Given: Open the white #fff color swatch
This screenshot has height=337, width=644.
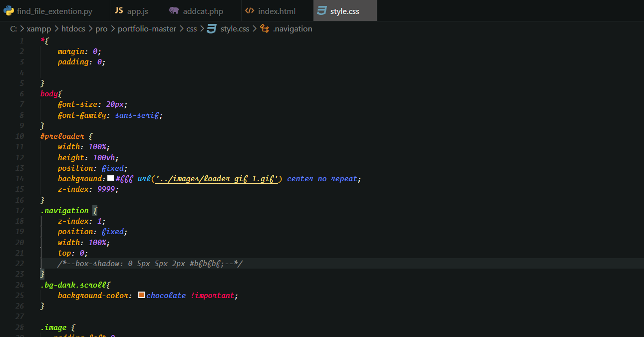Looking at the screenshot, I should pyautogui.click(x=111, y=178).
